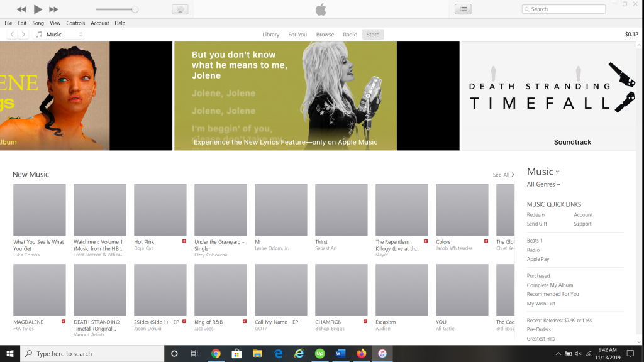Image resolution: width=644 pixels, height=362 pixels.
Task: Open the Edit menu
Action: pos(22,23)
